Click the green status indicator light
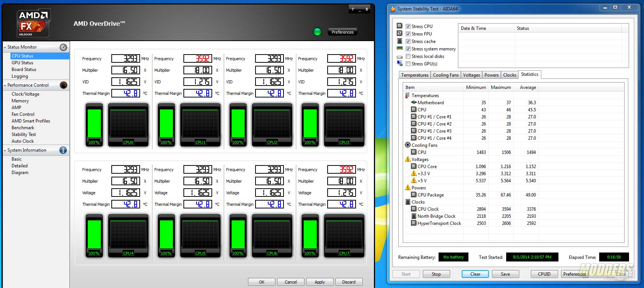The width and height of the screenshot is (644, 288). [317, 32]
